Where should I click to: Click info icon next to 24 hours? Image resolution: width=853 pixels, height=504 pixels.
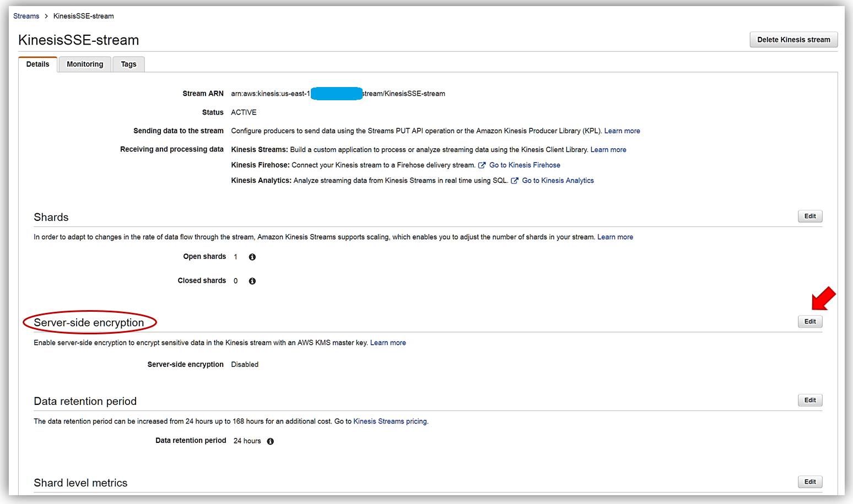(x=271, y=441)
